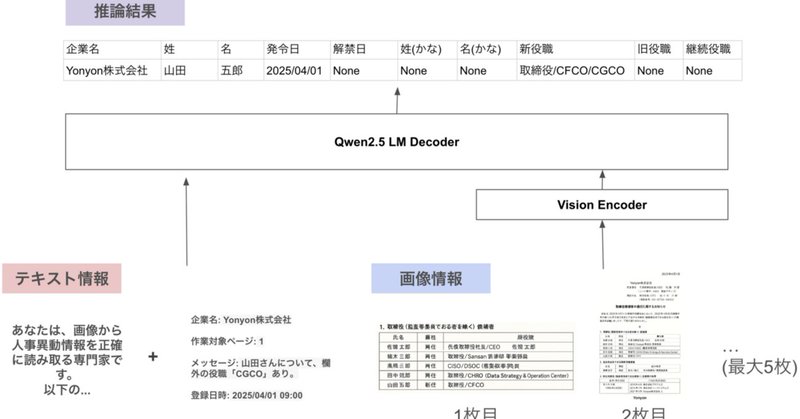The image size is (800, 419).
Task: Click the None value under 継続役職
Action: click(712, 70)
